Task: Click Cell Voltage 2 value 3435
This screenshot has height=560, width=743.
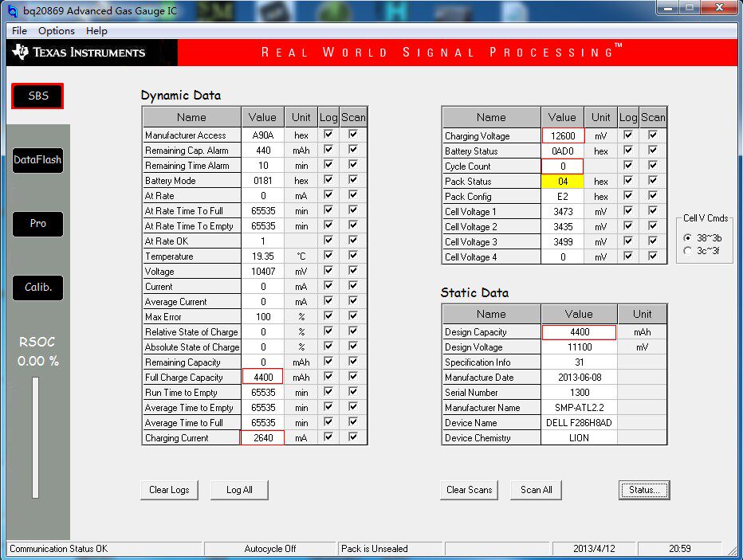Action: (563, 227)
